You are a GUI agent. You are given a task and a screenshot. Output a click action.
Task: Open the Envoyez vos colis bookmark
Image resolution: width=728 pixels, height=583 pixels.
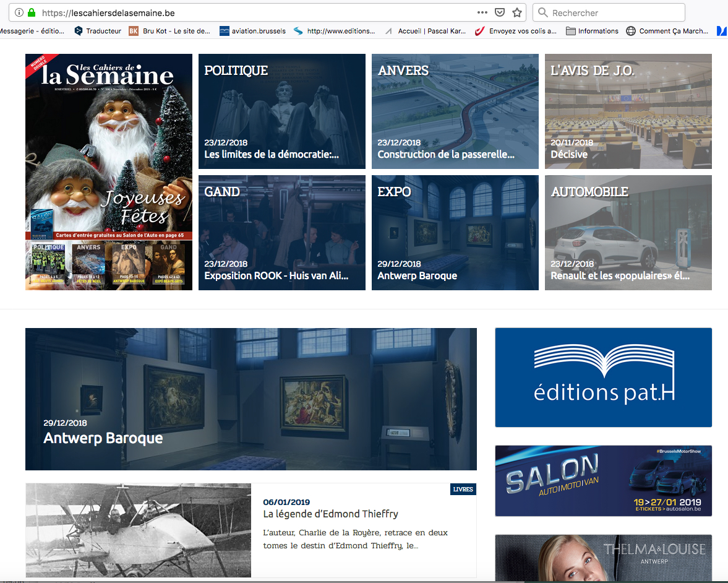pyautogui.click(x=515, y=31)
